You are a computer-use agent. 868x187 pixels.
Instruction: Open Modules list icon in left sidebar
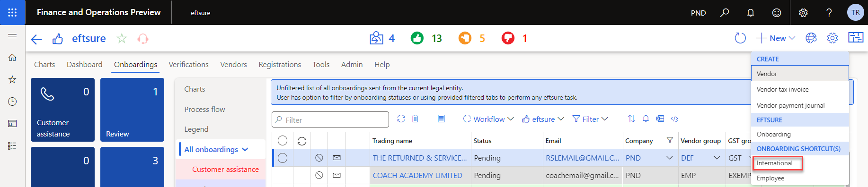point(12,146)
